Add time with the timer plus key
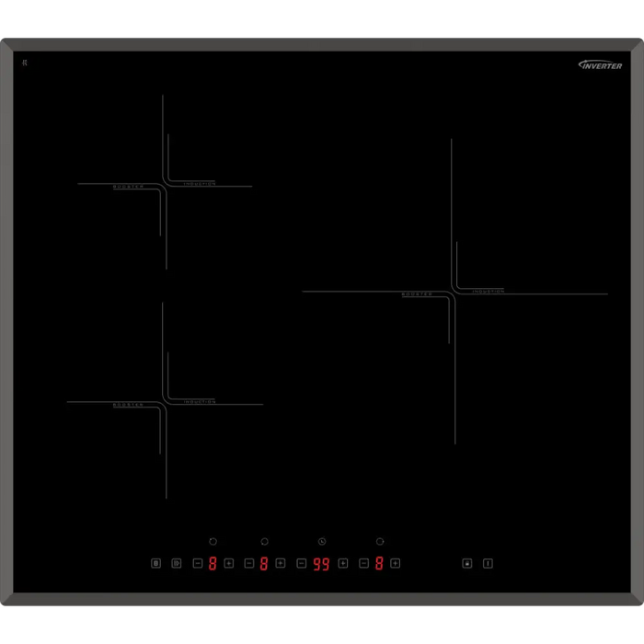 [x=343, y=563]
